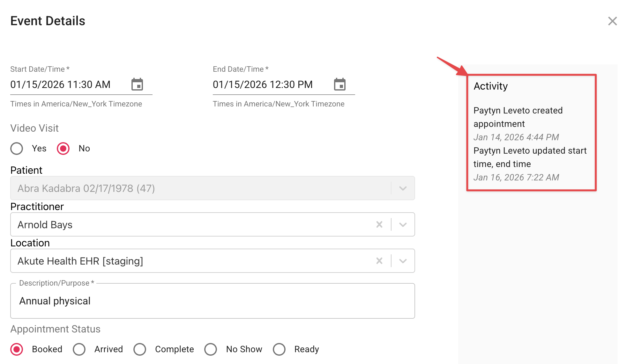
Task: Set appointment status to Ready
Action: coord(279,349)
